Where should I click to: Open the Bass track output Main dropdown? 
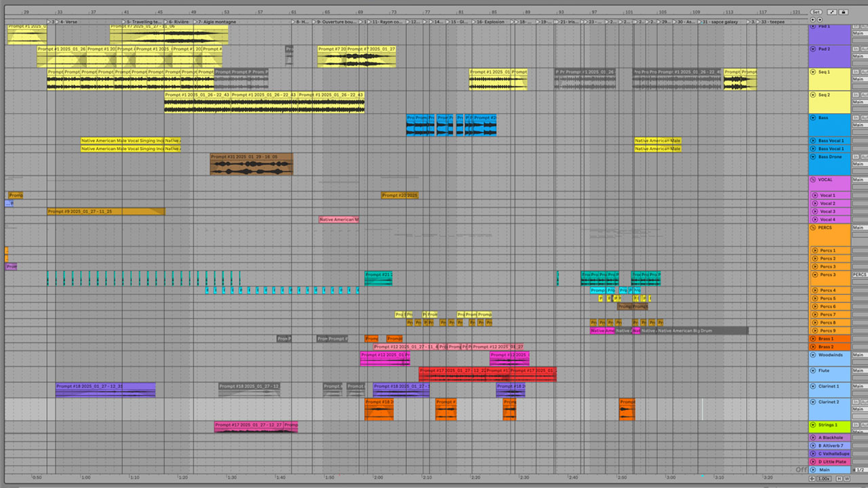[x=859, y=125]
